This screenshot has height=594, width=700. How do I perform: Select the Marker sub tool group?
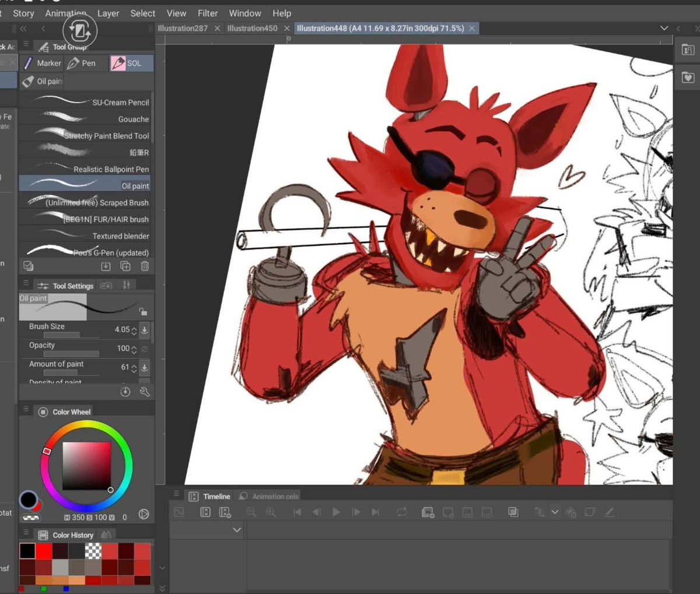coord(42,63)
